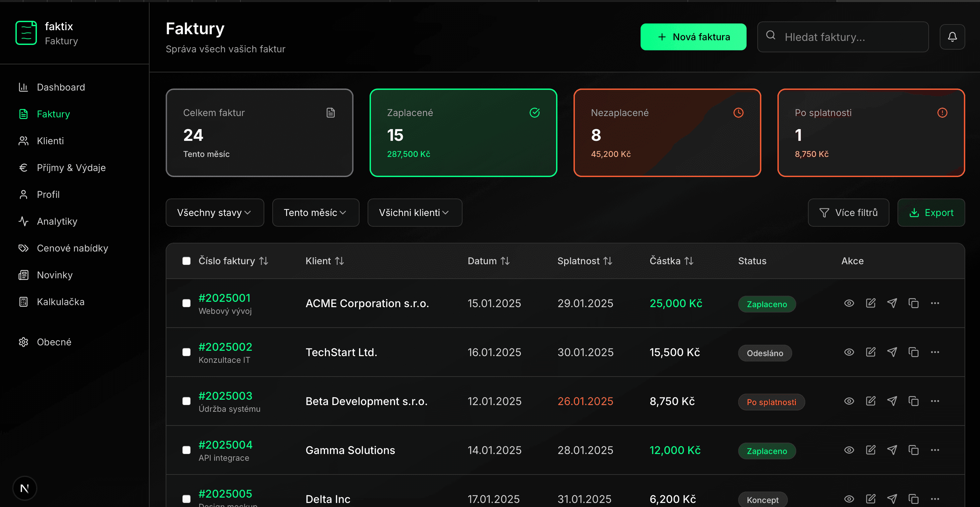Open the notification bell icon
980x507 pixels.
tap(952, 37)
